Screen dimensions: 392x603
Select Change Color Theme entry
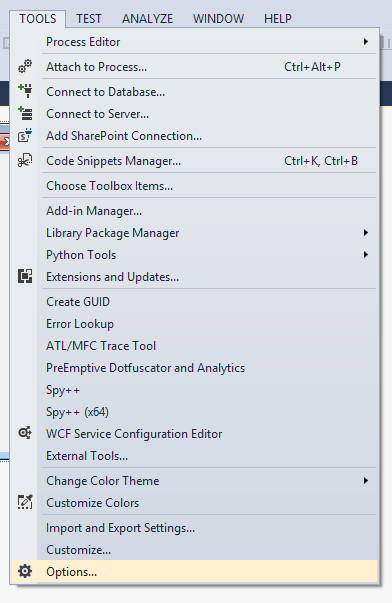194,480
